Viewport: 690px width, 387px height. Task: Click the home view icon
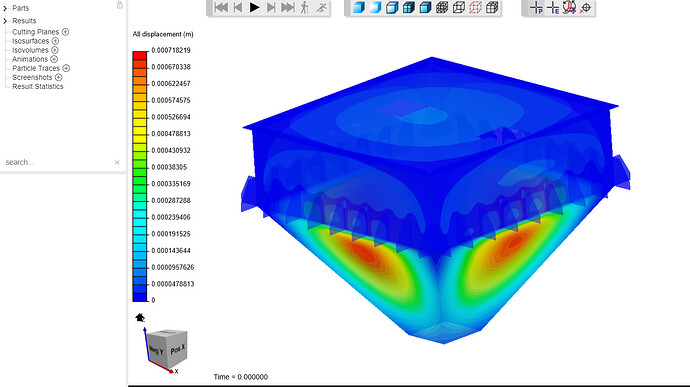(x=140, y=317)
